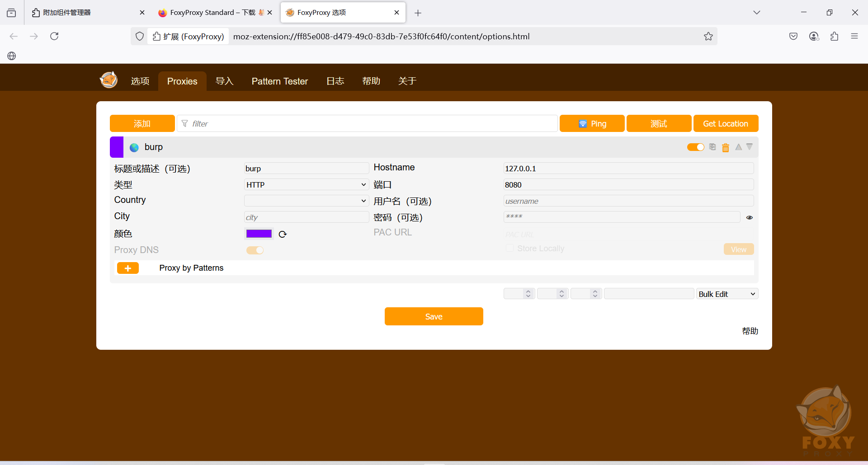
Task: Toggle the burp proxy enabled switch
Action: point(696,147)
